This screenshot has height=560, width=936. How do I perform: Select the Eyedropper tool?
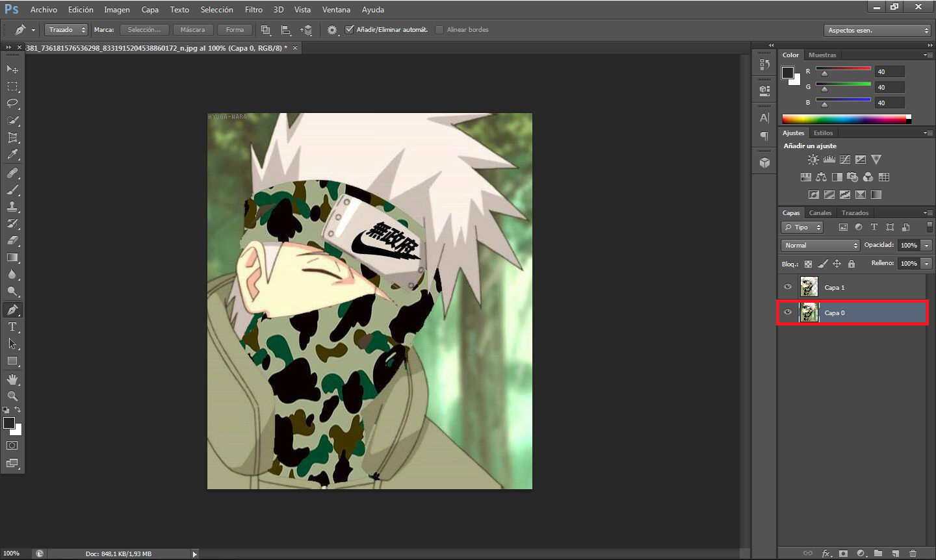pos(12,155)
